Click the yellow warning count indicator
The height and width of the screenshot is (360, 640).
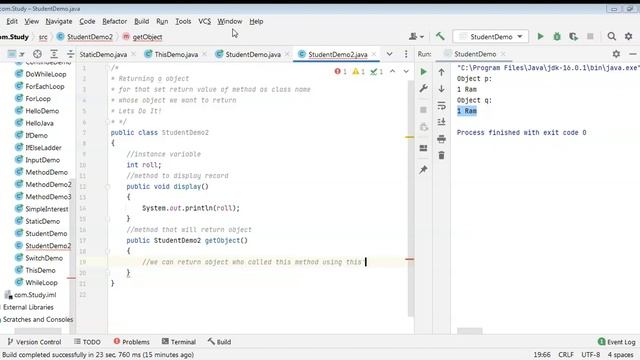pos(358,71)
